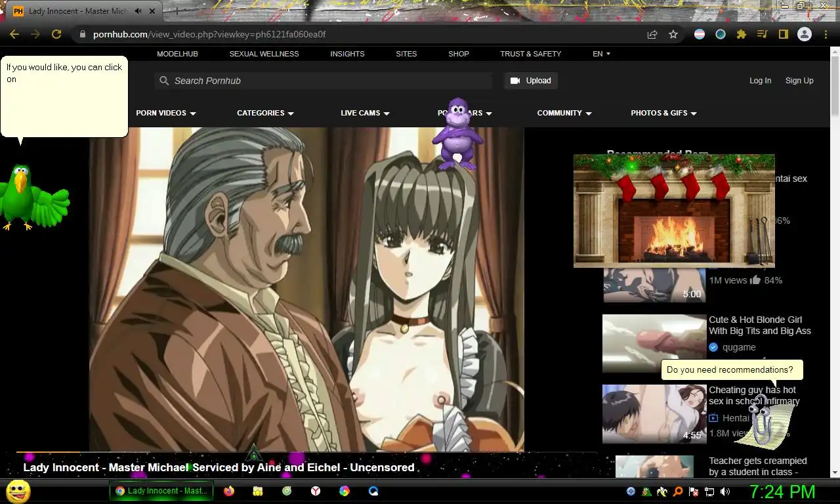Toggle the browser side panel icon
840x504 pixels.
tap(783, 34)
